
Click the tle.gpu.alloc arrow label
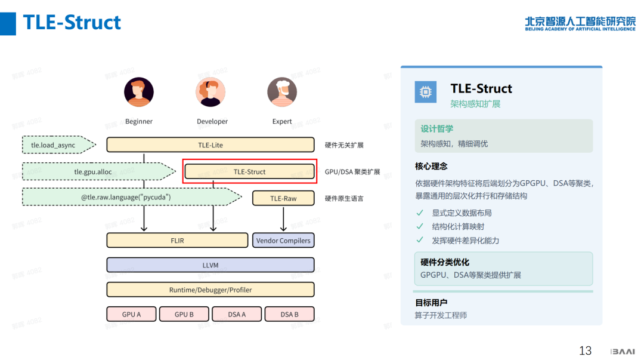click(98, 171)
